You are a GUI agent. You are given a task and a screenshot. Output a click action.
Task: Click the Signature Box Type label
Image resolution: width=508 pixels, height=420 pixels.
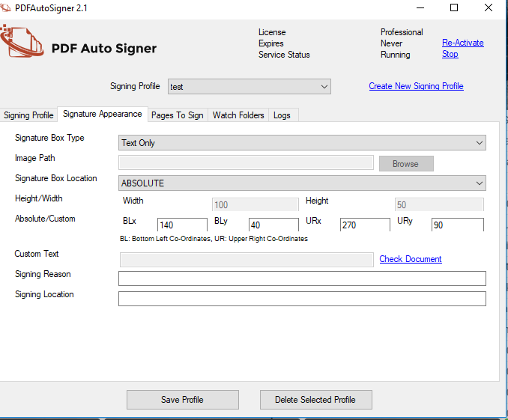(49, 138)
